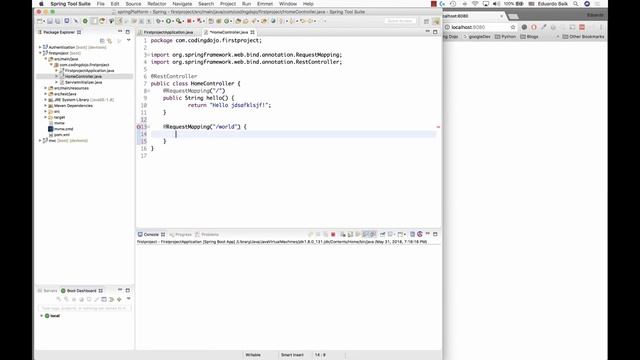Screen dimensions: 640x360
Task: Expand the target folder
Action: [x=46, y=117]
